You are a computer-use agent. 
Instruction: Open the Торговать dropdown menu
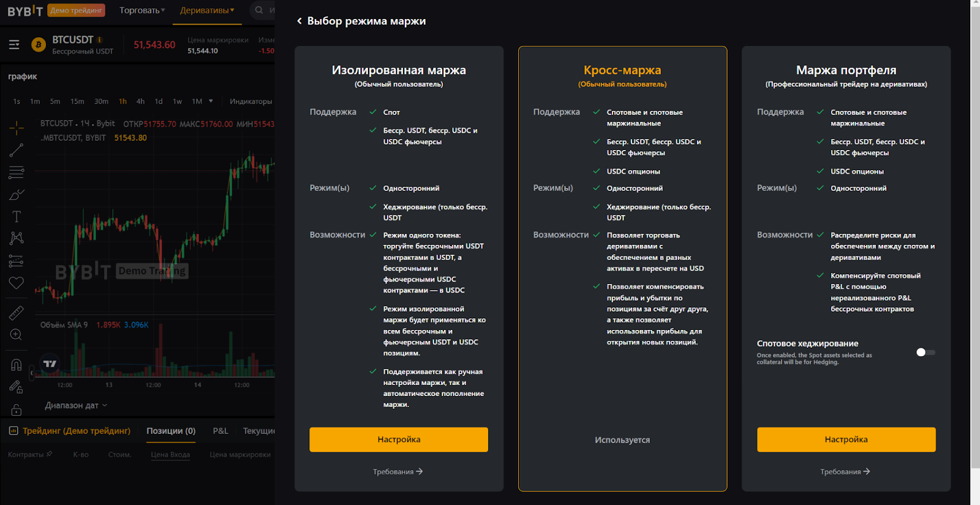coord(142,10)
